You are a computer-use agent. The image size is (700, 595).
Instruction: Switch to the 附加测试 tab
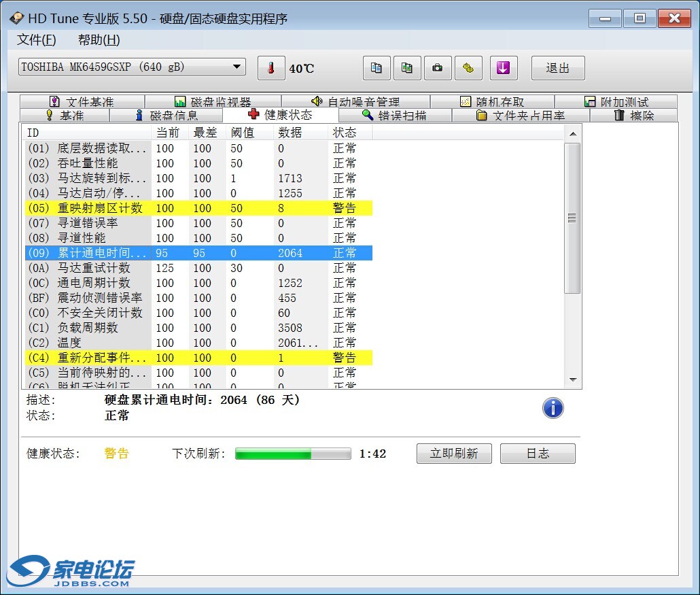tap(616, 101)
